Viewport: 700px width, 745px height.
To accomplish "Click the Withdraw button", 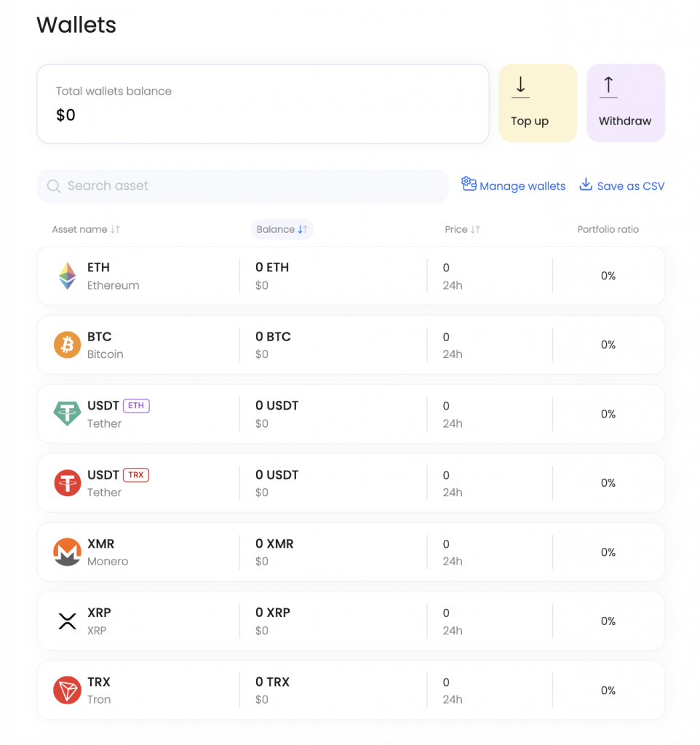I will pos(625,103).
